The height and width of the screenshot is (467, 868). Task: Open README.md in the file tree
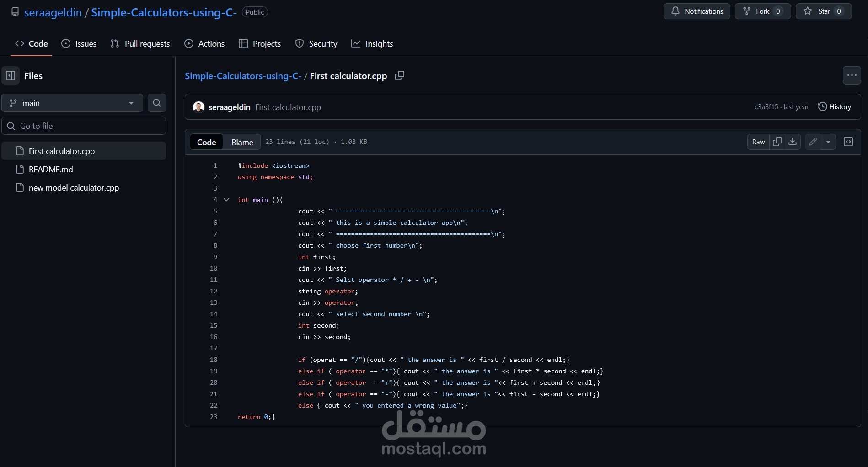[84, 169]
